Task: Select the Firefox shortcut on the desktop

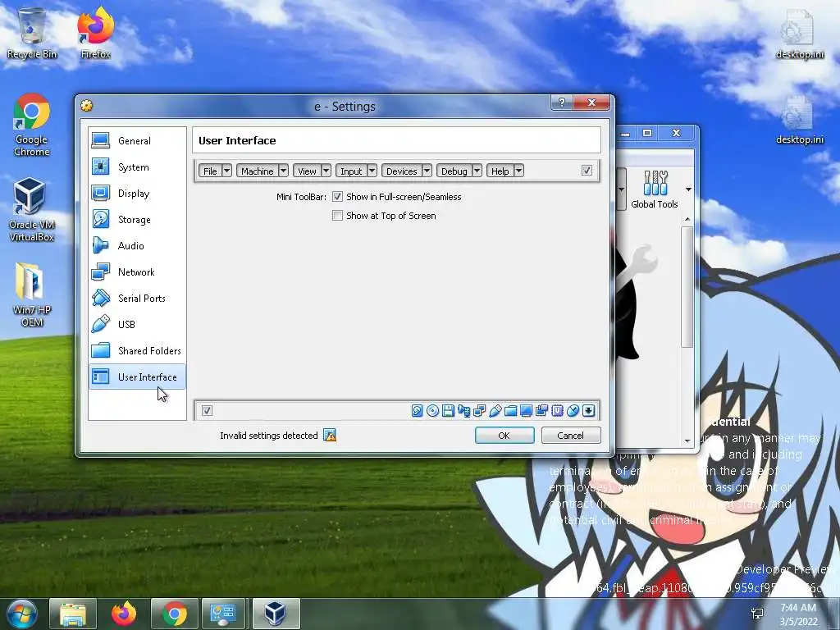Action: click(x=95, y=33)
